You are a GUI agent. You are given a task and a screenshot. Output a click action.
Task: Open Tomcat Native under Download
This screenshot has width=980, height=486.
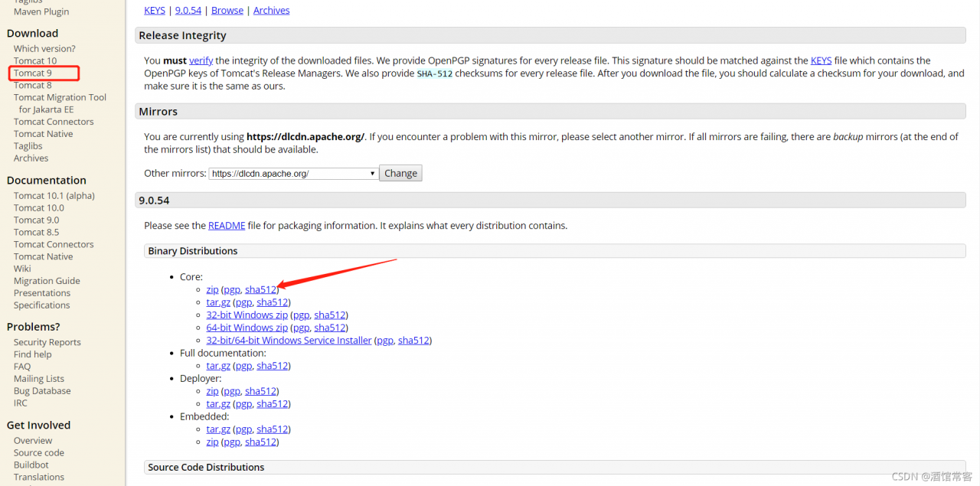tap(44, 134)
